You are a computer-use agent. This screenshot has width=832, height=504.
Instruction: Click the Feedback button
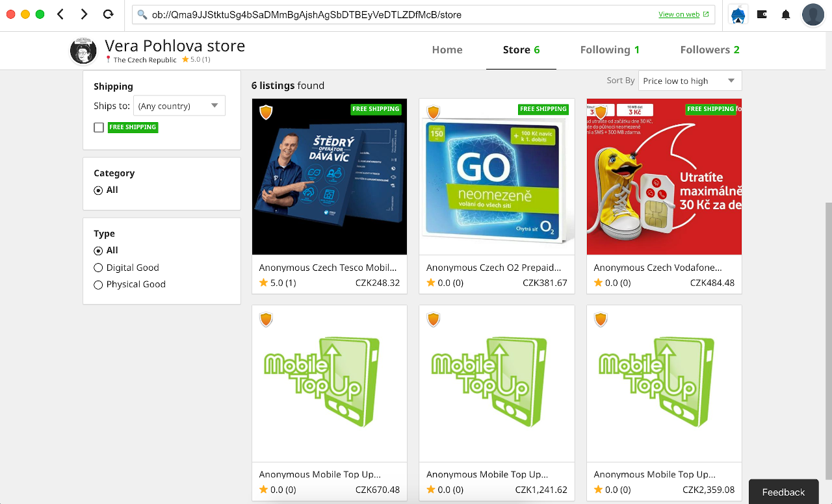coord(783,492)
